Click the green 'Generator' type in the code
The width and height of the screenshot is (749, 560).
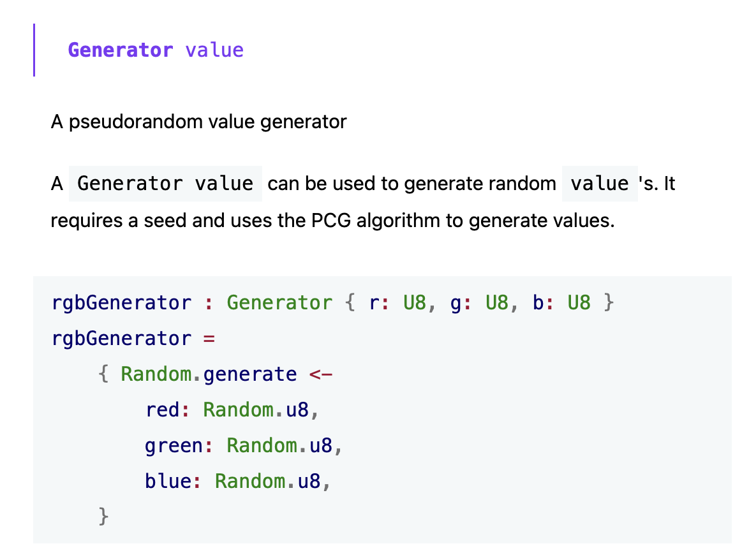[x=279, y=303]
